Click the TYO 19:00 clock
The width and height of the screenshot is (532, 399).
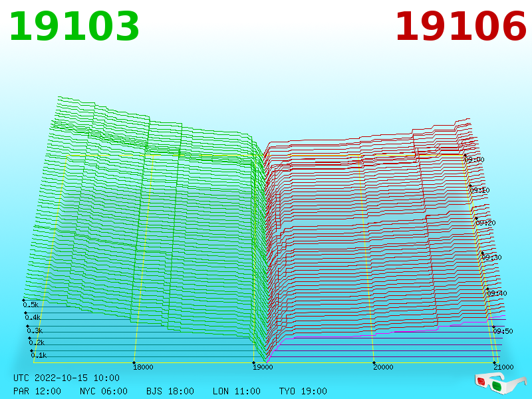(303, 391)
